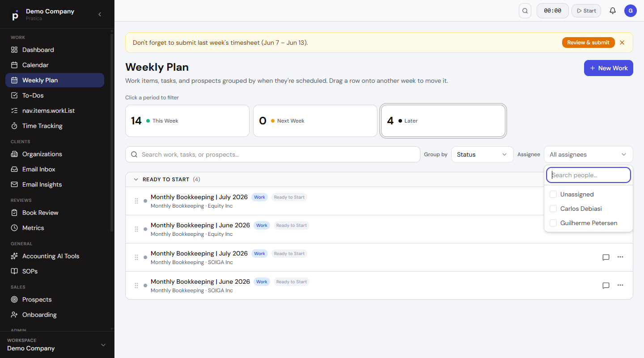The image size is (644, 358).
Task: Open Monthly Bookkeeping June 2026 for SOIGA Inc
Action: coord(200,281)
